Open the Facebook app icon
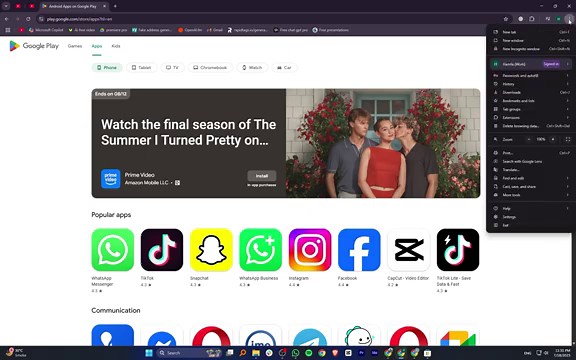This screenshot has height=360, width=576. [x=359, y=250]
